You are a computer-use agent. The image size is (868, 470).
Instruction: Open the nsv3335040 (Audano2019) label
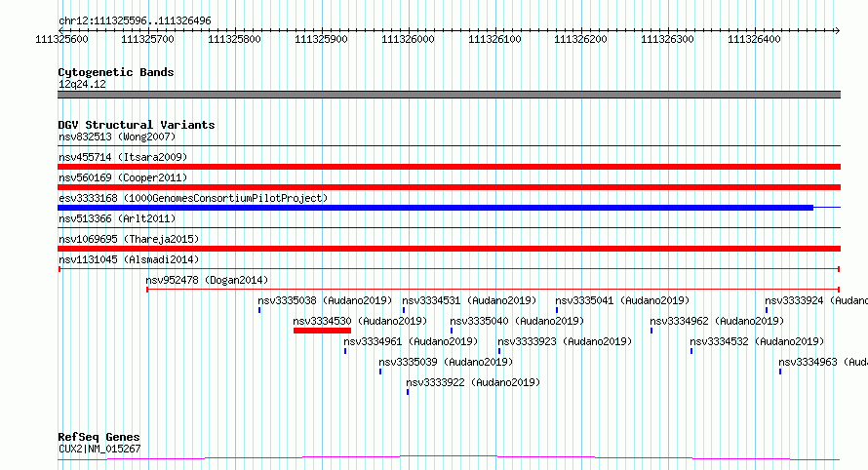pos(517,321)
